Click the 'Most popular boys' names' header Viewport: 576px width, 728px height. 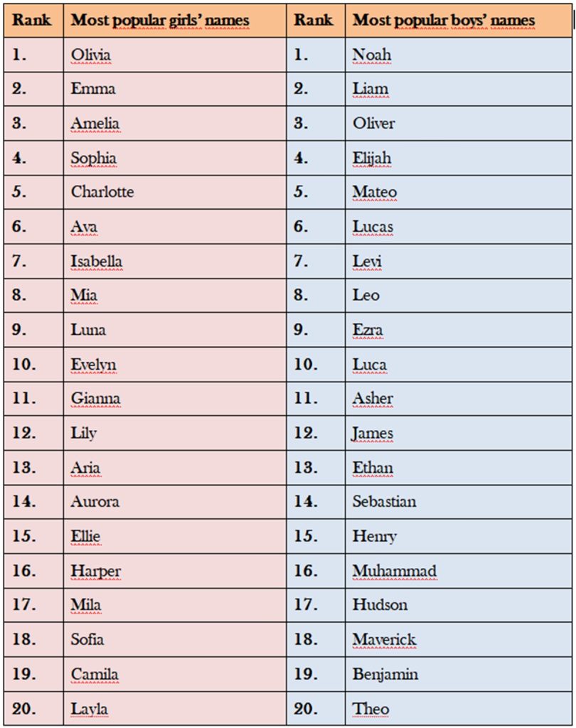click(x=444, y=20)
